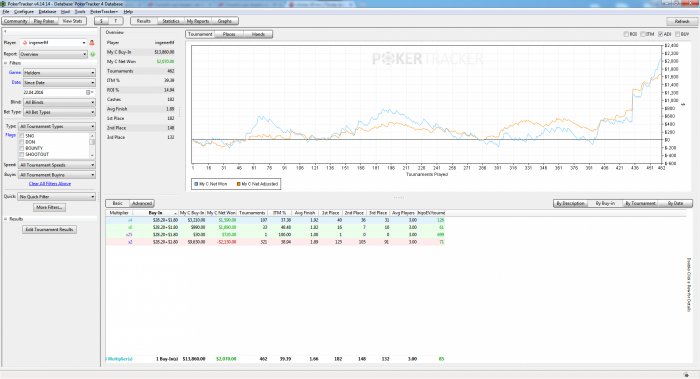Open the Report Overview dropdown
The height and width of the screenshot is (379, 700).
click(53, 54)
